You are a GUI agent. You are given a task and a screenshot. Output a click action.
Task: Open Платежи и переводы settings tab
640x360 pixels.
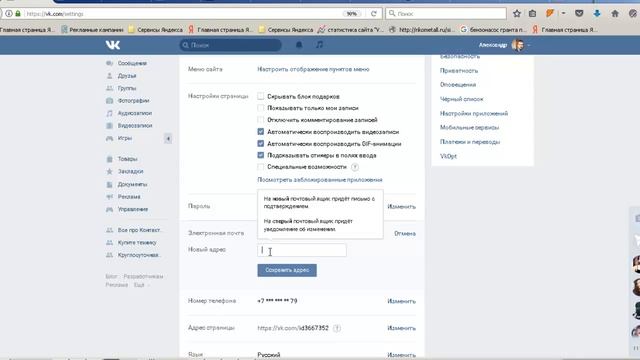point(470,142)
